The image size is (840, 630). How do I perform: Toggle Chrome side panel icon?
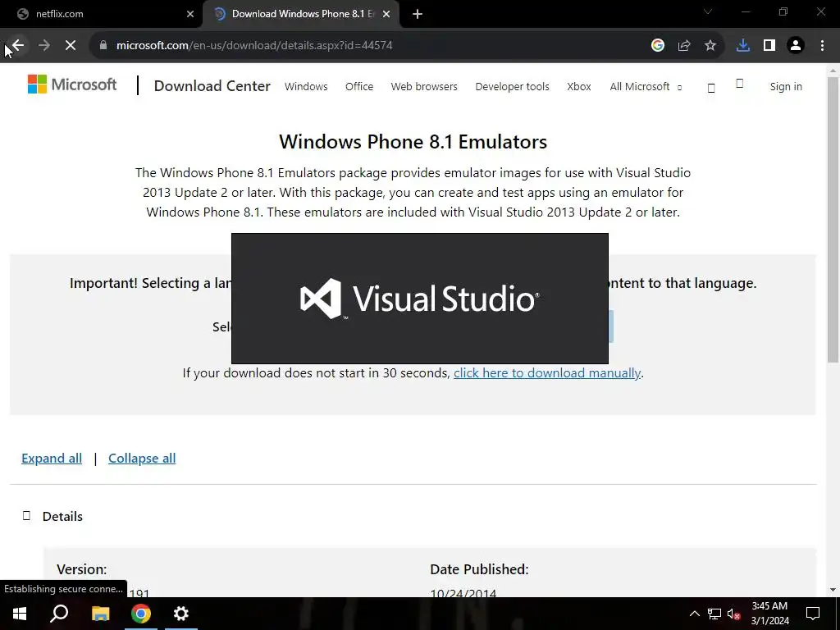(769, 46)
